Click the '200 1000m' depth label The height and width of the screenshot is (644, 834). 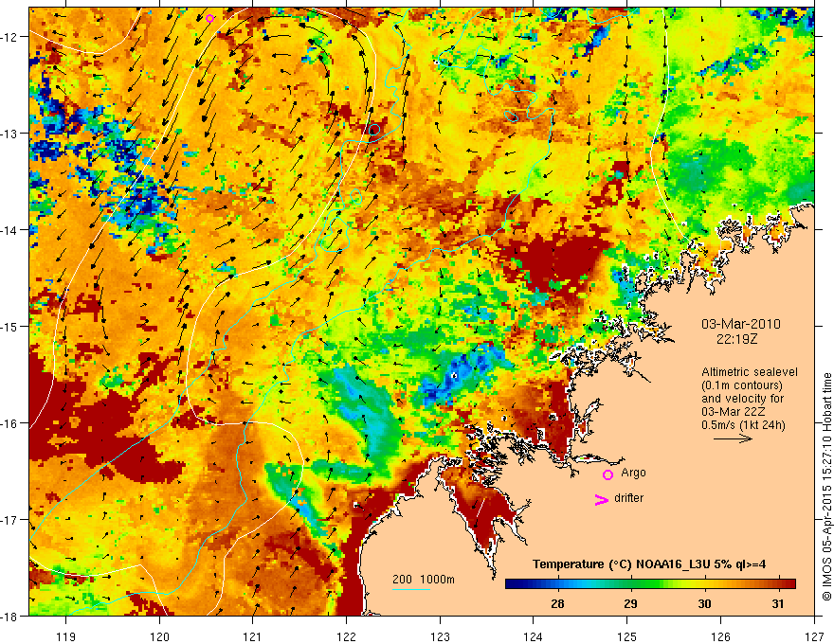424,580
